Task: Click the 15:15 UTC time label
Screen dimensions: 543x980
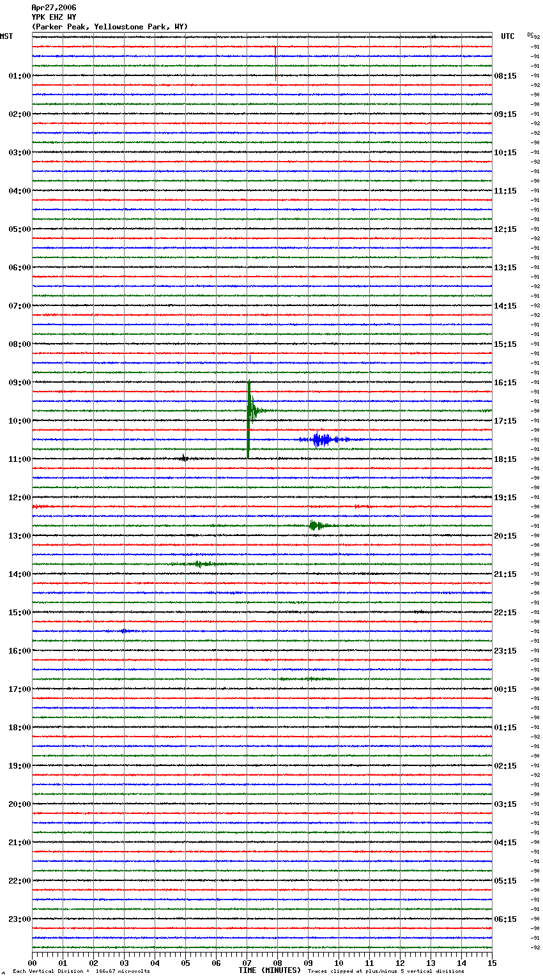Action: [x=505, y=344]
